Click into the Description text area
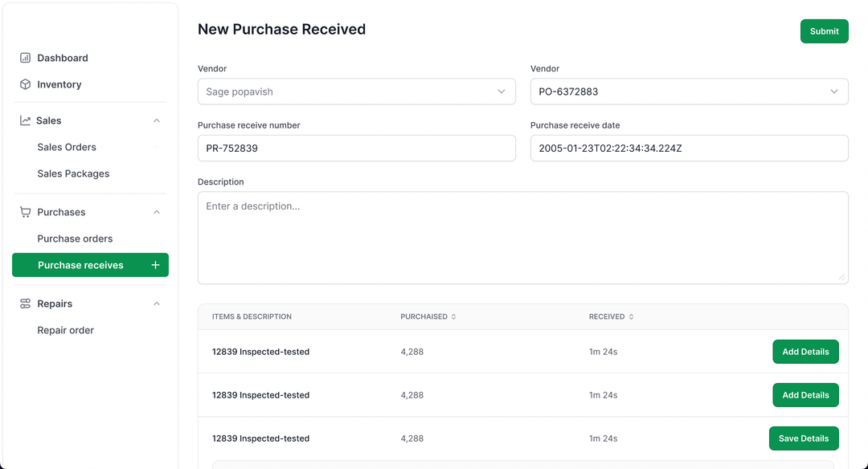Viewport: 868px width, 469px height. [522, 238]
